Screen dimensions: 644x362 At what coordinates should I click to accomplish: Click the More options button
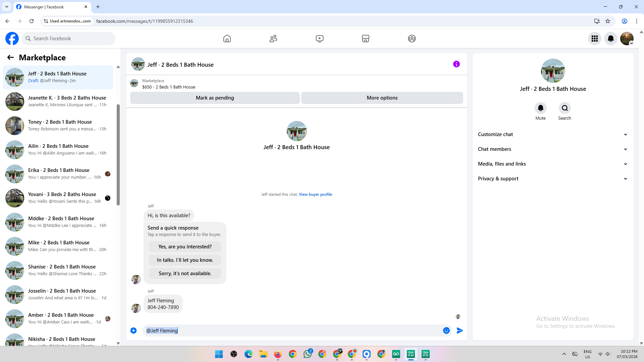click(x=382, y=98)
